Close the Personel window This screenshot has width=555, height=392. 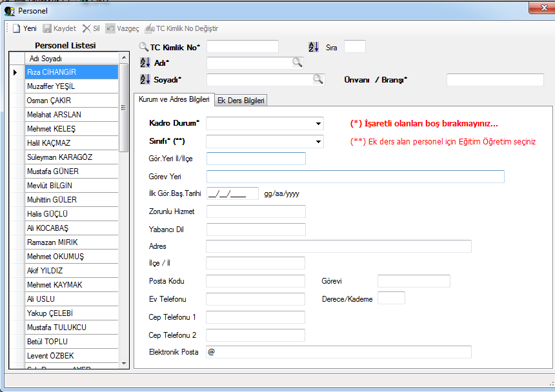[x=542, y=8]
